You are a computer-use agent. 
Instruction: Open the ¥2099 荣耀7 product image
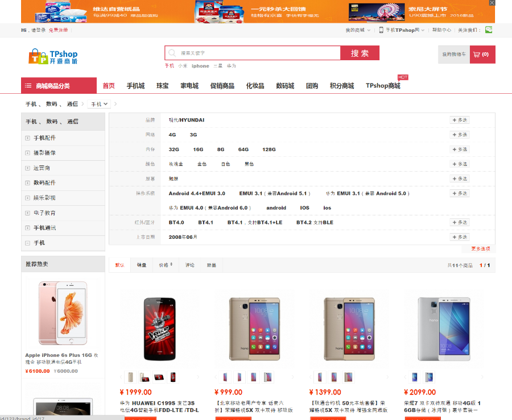point(444,329)
